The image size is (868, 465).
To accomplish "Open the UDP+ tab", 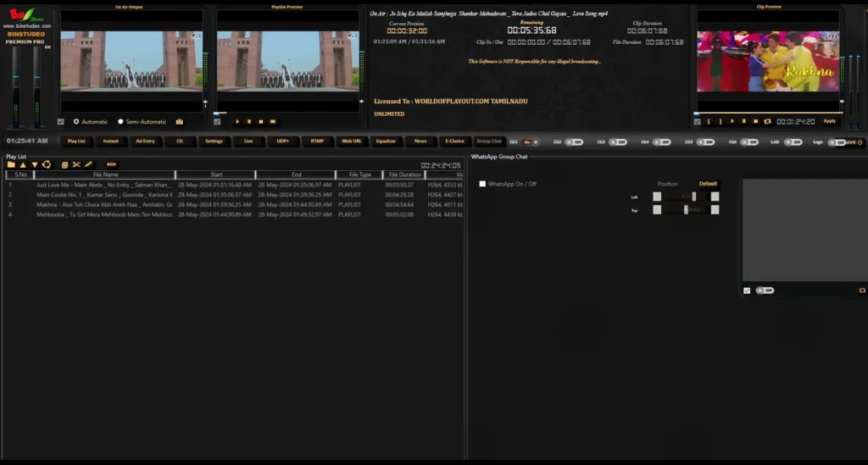I will coord(283,141).
